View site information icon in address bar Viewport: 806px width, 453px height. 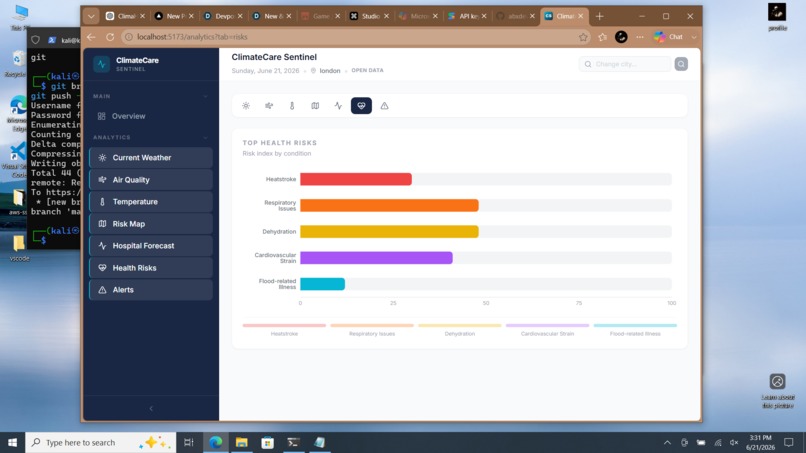click(129, 37)
